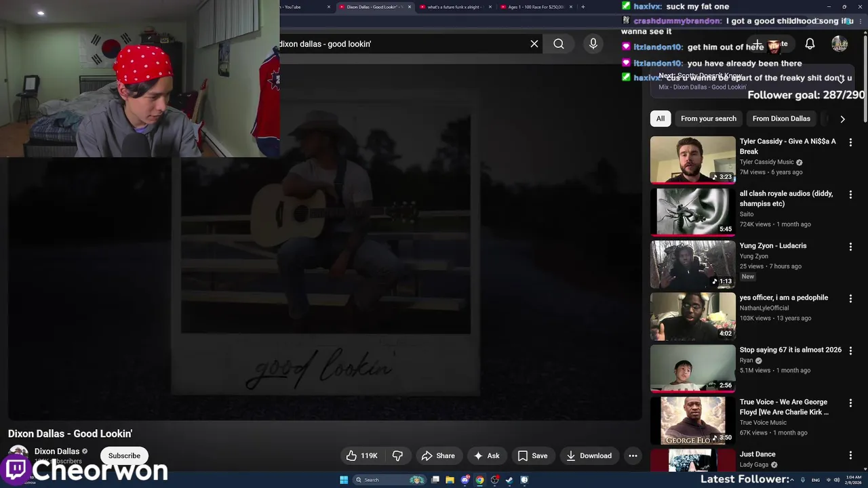The width and height of the screenshot is (868, 488).
Task: Open options menu for Tyler Cassidy video
Action: click(850, 142)
